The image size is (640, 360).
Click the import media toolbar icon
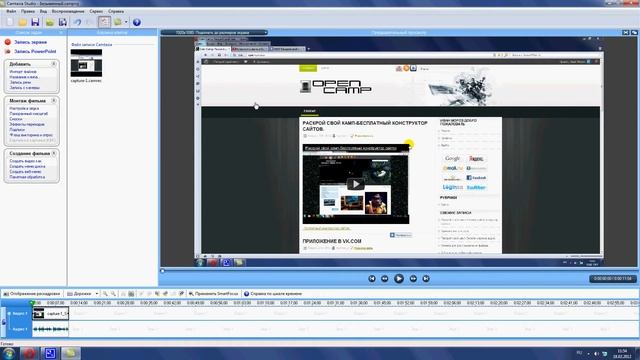coord(50,22)
